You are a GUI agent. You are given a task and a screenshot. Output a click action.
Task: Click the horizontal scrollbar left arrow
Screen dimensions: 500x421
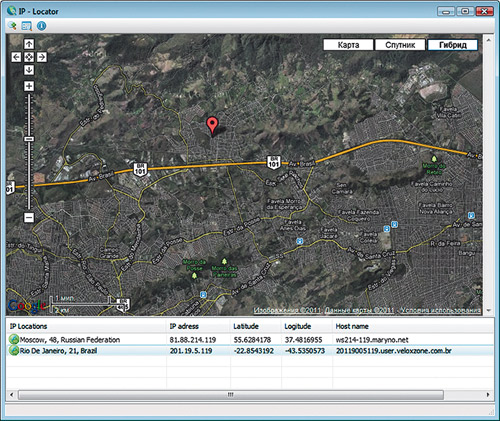[11, 395]
